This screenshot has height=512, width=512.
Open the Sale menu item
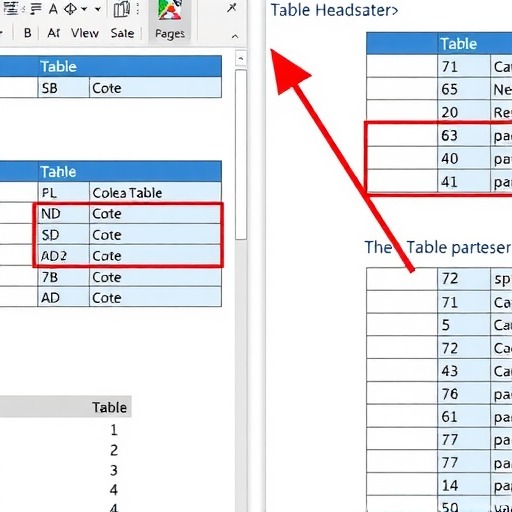click(122, 33)
